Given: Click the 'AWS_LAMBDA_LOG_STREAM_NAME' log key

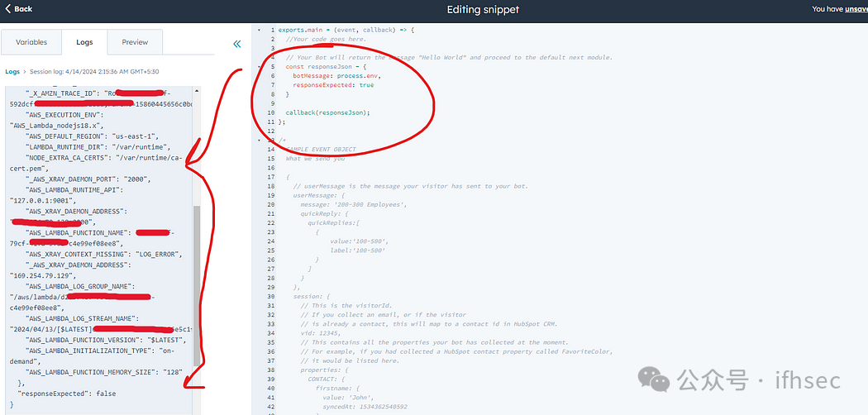Looking at the screenshot, I should pos(81,320).
